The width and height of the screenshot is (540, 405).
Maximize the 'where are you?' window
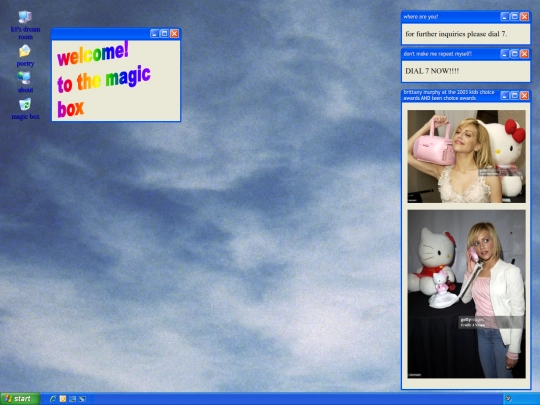(x=515, y=17)
